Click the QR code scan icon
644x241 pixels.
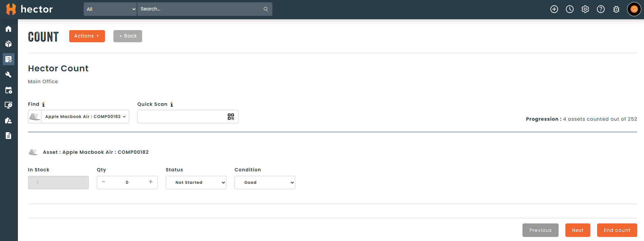coord(231,117)
